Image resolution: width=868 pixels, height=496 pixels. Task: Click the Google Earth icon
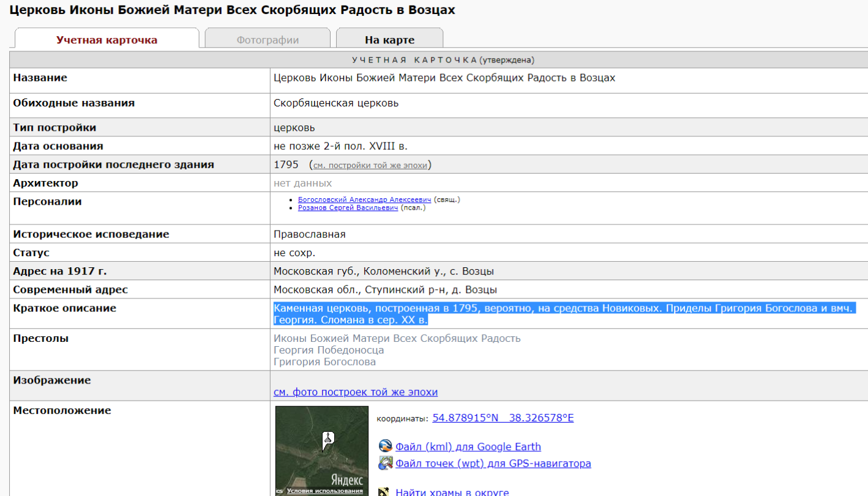(385, 446)
